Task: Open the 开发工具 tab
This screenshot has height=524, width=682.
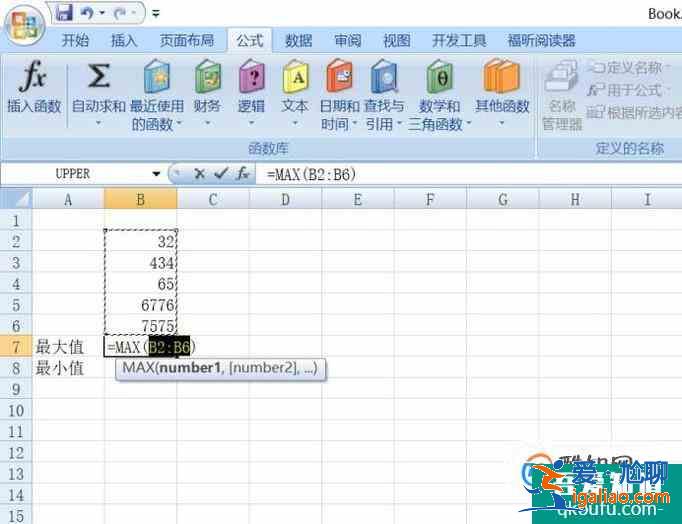Action: click(459, 40)
